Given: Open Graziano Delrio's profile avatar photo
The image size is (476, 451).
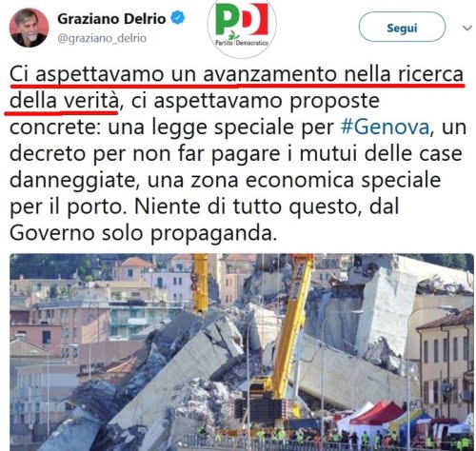Looking at the screenshot, I should [29, 28].
